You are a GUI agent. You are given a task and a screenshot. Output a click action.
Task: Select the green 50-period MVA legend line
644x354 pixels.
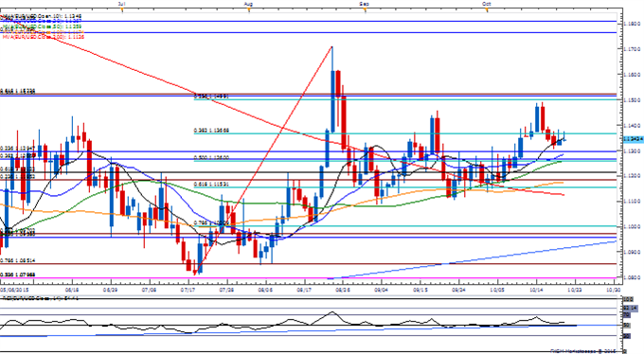[x=42, y=27]
